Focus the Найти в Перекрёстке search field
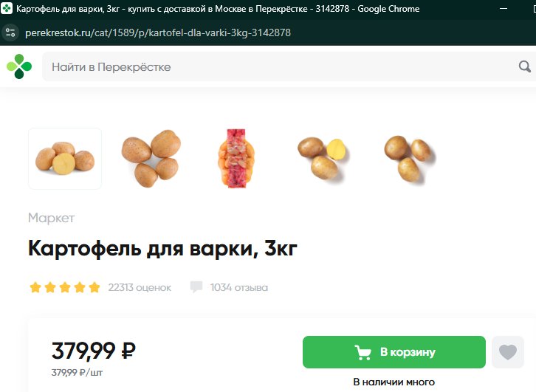The width and height of the screenshot is (536, 392). (x=280, y=66)
